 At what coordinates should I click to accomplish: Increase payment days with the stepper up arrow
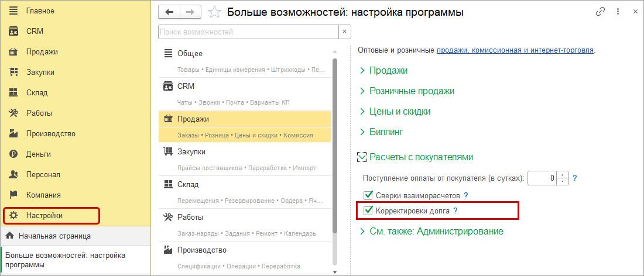click(563, 174)
